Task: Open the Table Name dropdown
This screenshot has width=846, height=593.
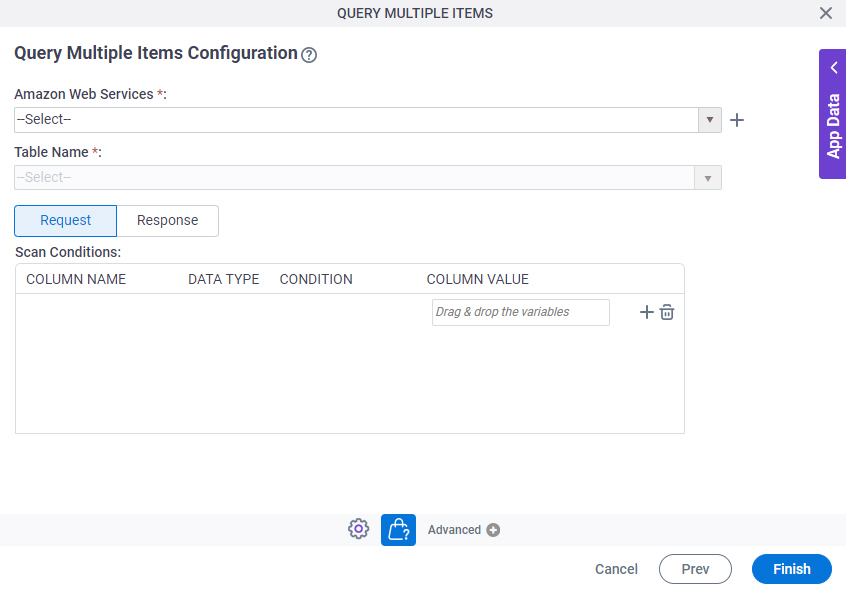Action: (709, 177)
